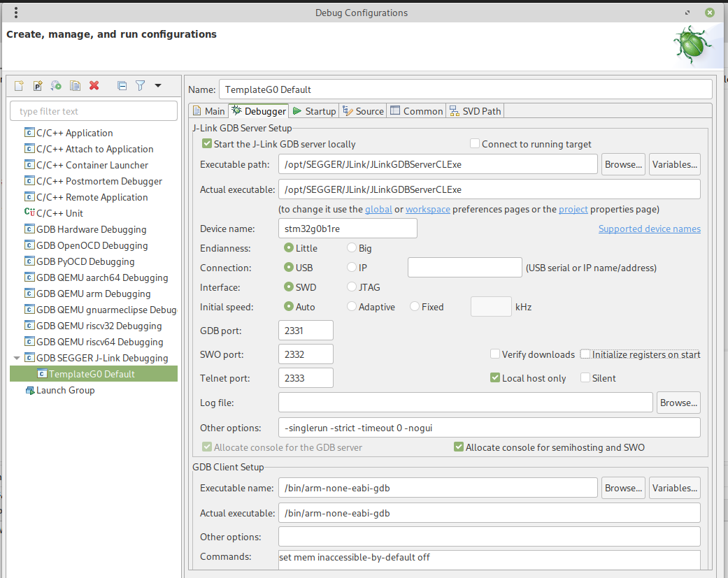Check Connect to running target
The image size is (728, 578).
tap(475, 144)
